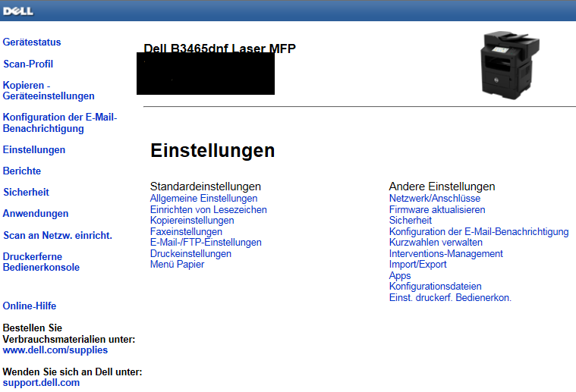This screenshot has width=576, height=392.
Task: Open the Online-Hilfe link
Action: pyautogui.click(x=30, y=306)
